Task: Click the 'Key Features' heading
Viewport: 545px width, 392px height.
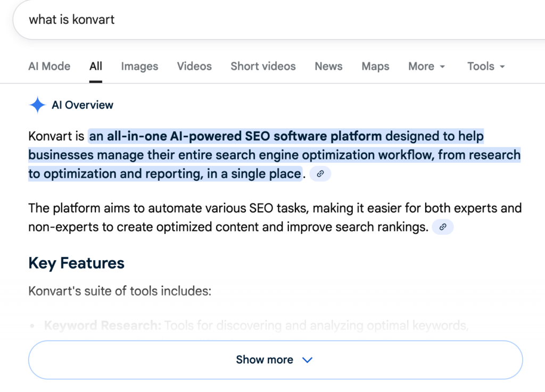Action: point(76,263)
